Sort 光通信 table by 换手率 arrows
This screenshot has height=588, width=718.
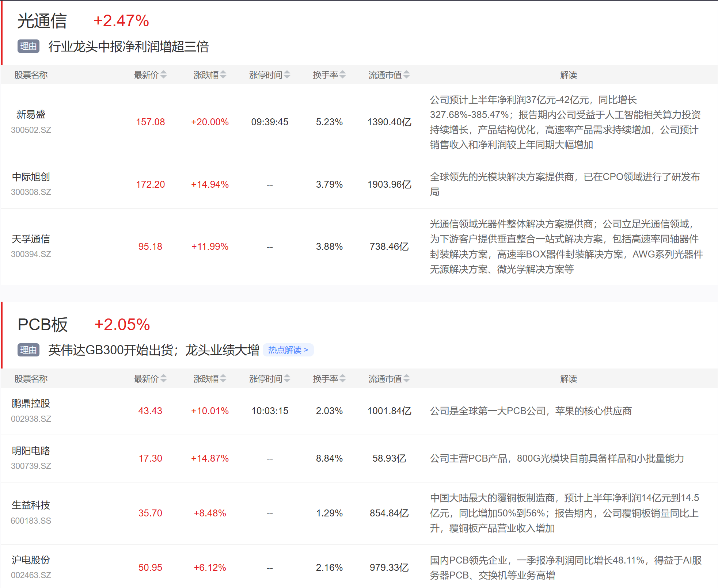pos(342,75)
